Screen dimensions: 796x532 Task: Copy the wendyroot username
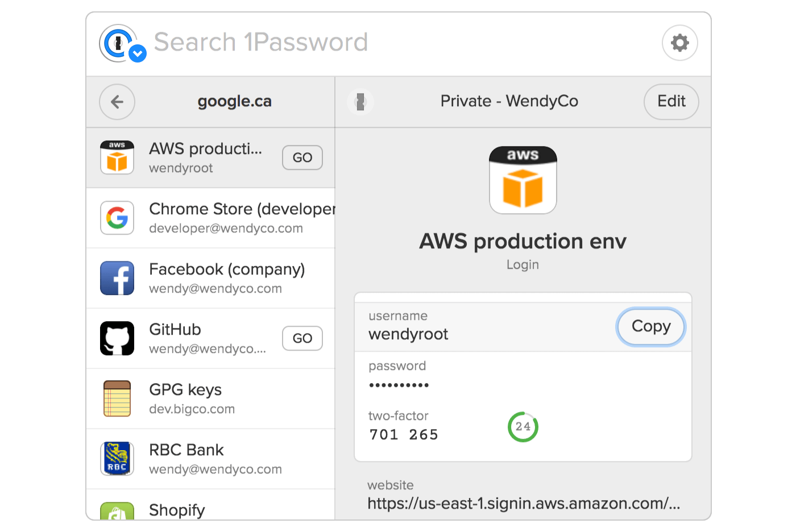[650, 326]
